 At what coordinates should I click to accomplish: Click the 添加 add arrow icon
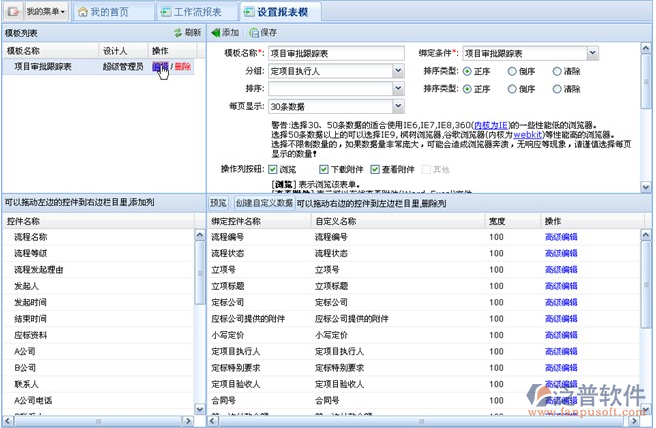[x=215, y=33]
